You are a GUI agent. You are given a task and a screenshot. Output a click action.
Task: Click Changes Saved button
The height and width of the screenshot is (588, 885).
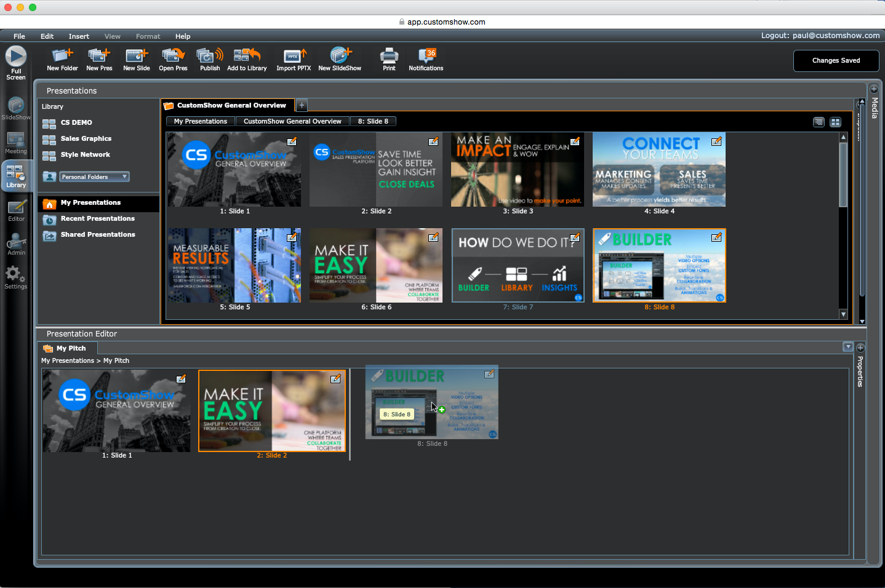click(x=836, y=61)
